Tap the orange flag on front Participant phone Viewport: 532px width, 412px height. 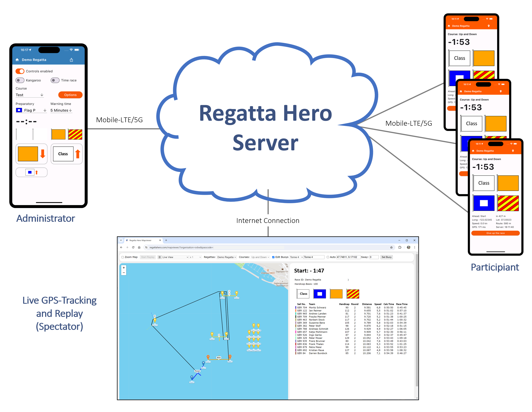coord(508,183)
